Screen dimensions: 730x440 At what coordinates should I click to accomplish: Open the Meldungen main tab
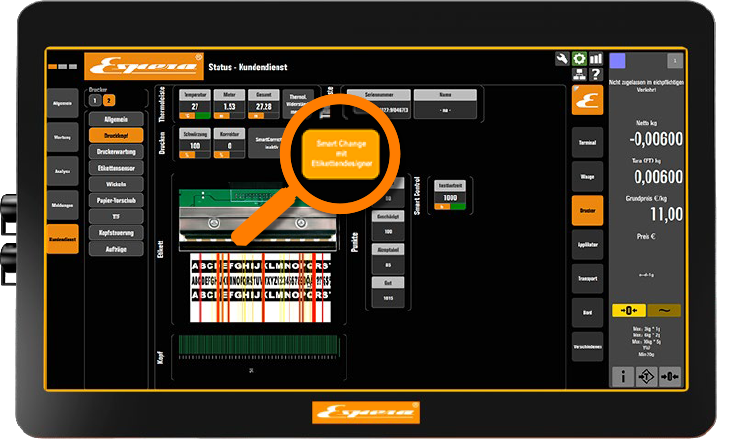click(x=62, y=205)
